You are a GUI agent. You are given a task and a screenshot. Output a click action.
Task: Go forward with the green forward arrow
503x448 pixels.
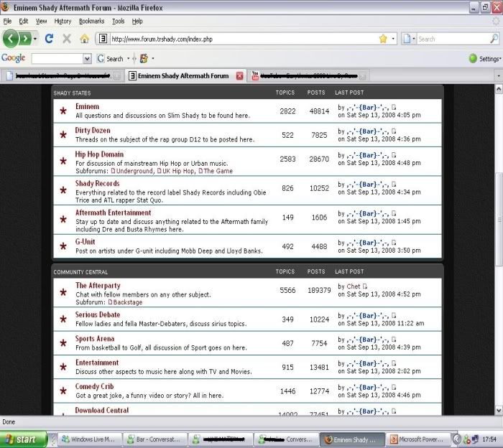tap(25, 39)
